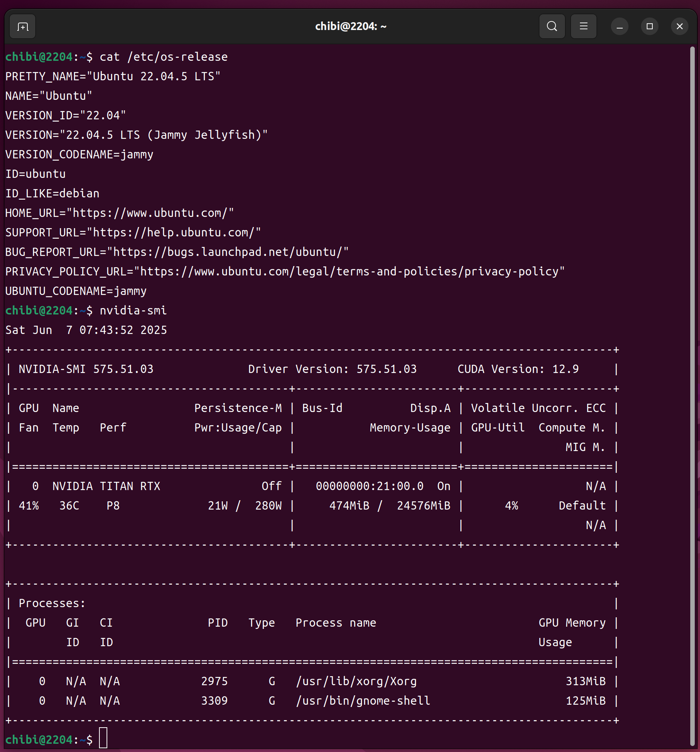Click the cat /etc/os-release command
The width and height of the screenshot is (700, 752).
(x=164, y=57)
